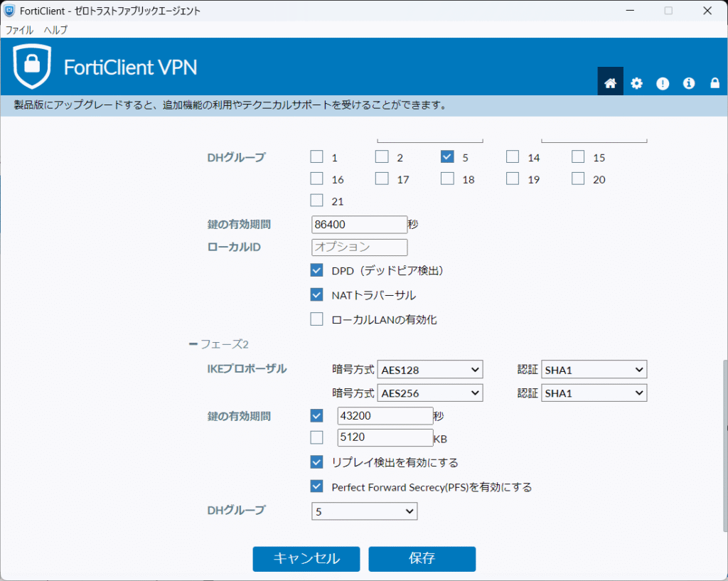Viewport: 728px width, 581px height.
Task: Check DH group 17 checkbox
Action: click(382, 178)
